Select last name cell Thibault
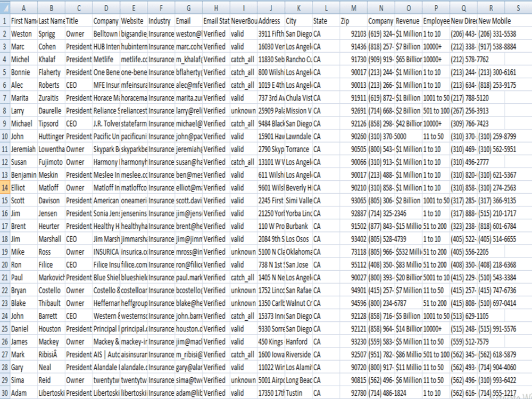The image size is (532, 399). click(x=51, y=303)
